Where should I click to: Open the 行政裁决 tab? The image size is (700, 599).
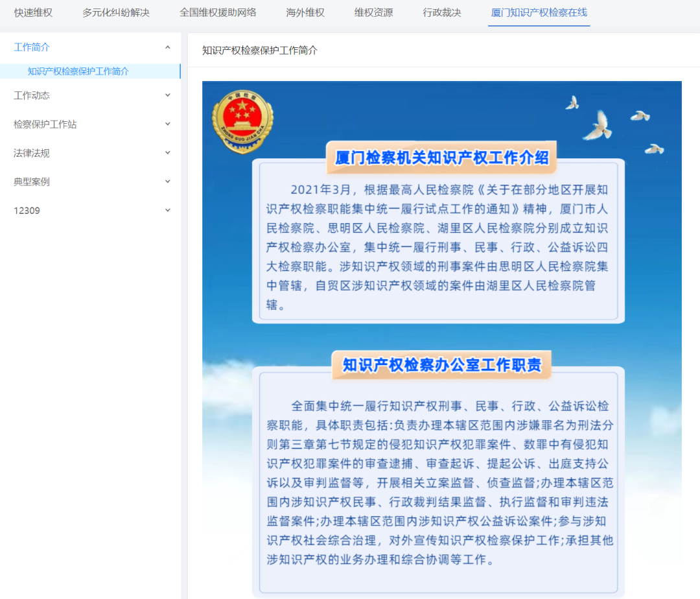click(442, 12)
